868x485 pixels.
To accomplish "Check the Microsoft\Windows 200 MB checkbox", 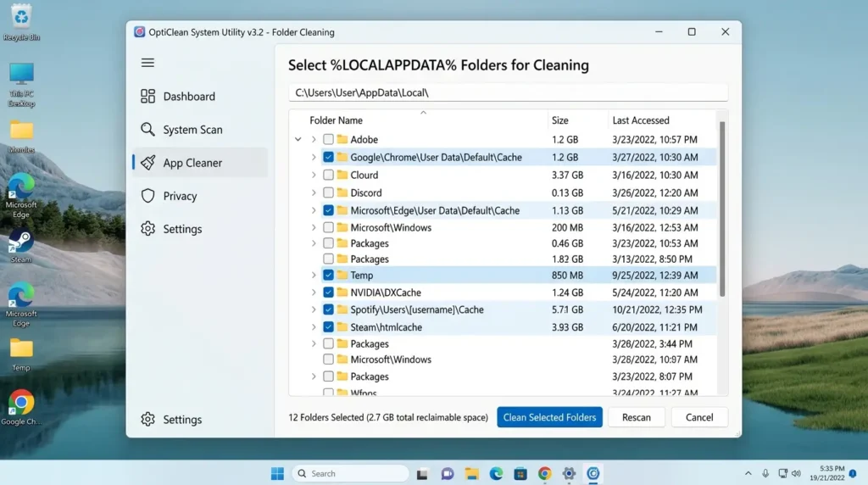I will [328, 227].
